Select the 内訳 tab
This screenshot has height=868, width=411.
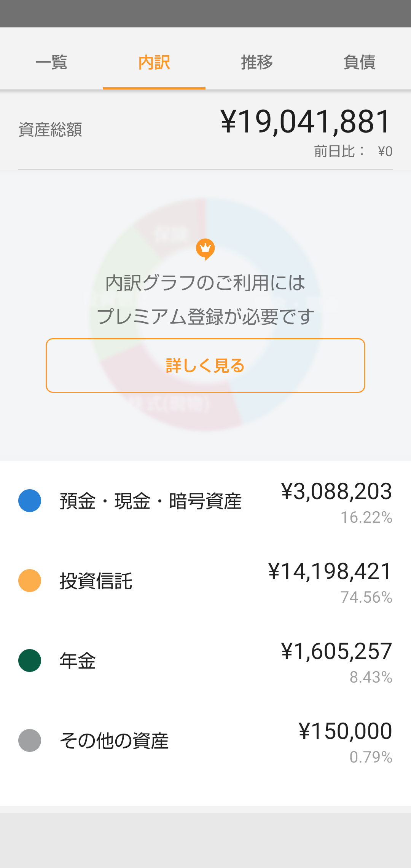(154, 62)
